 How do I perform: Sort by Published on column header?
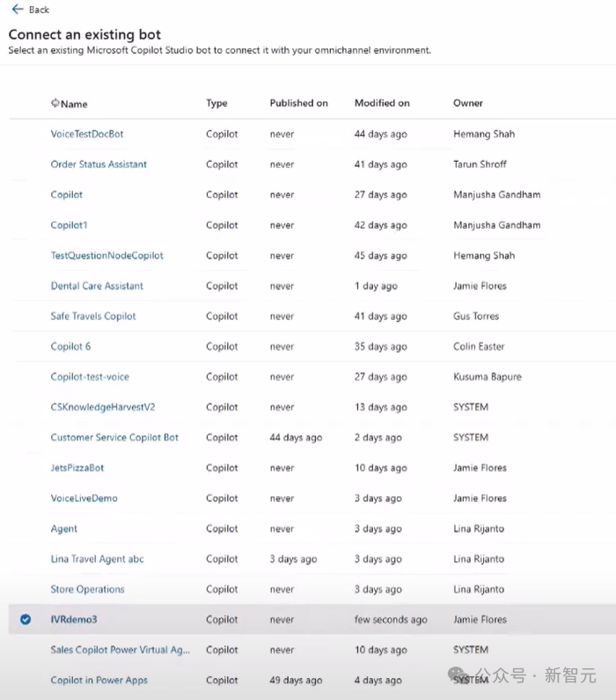coord(298,103)
